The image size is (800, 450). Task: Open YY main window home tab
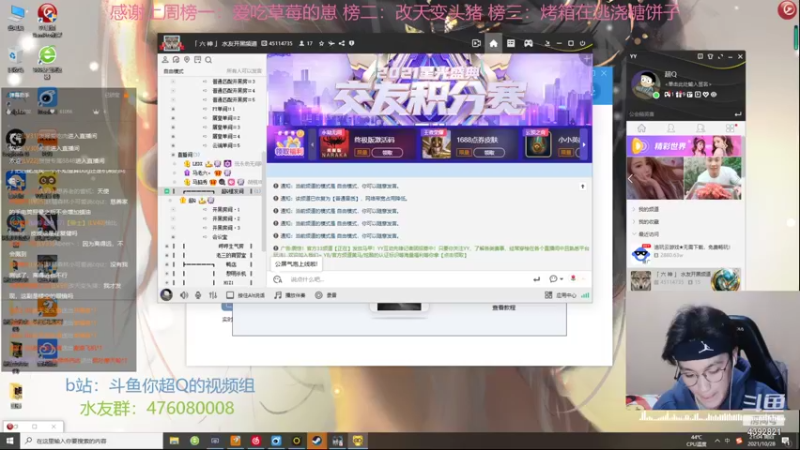(x=641, y=129)
